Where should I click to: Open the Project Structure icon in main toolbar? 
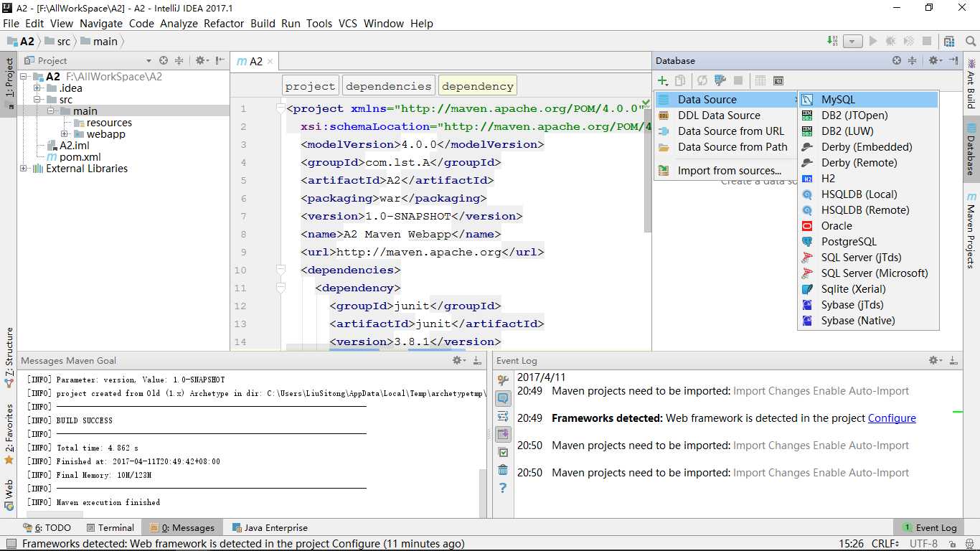click(x=949, y=41)
